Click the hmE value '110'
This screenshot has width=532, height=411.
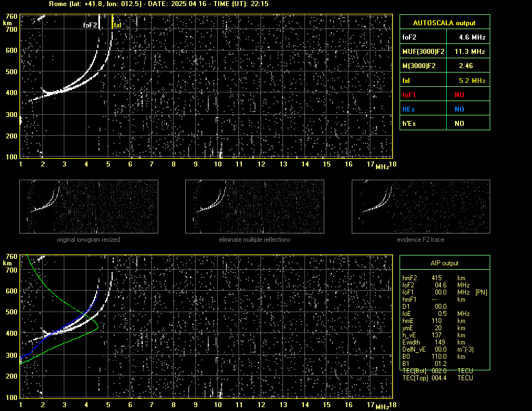point(436,321)
